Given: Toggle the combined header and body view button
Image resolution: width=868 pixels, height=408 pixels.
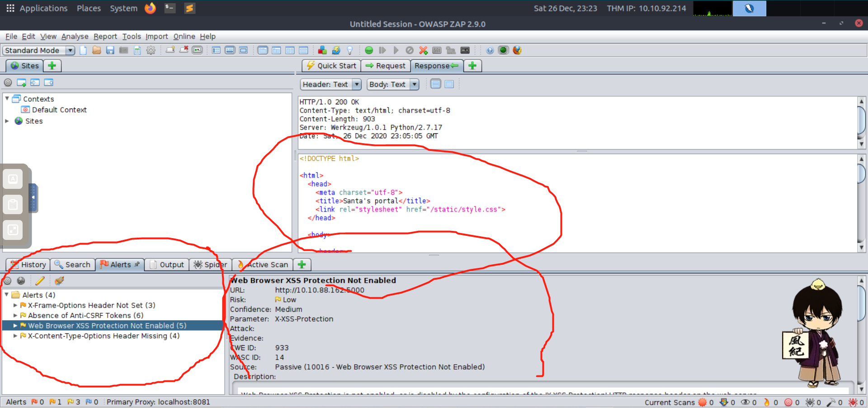Looking at the screenshot, I should (x=449, y=84).
